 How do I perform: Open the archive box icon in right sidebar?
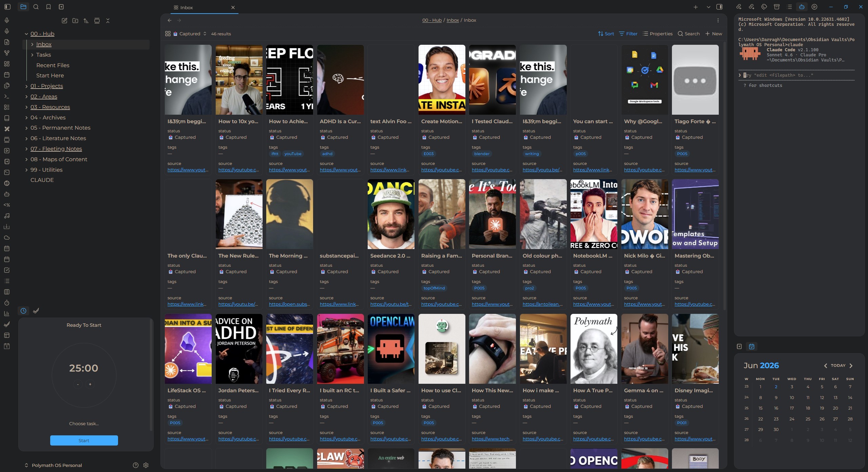(777, 7)
